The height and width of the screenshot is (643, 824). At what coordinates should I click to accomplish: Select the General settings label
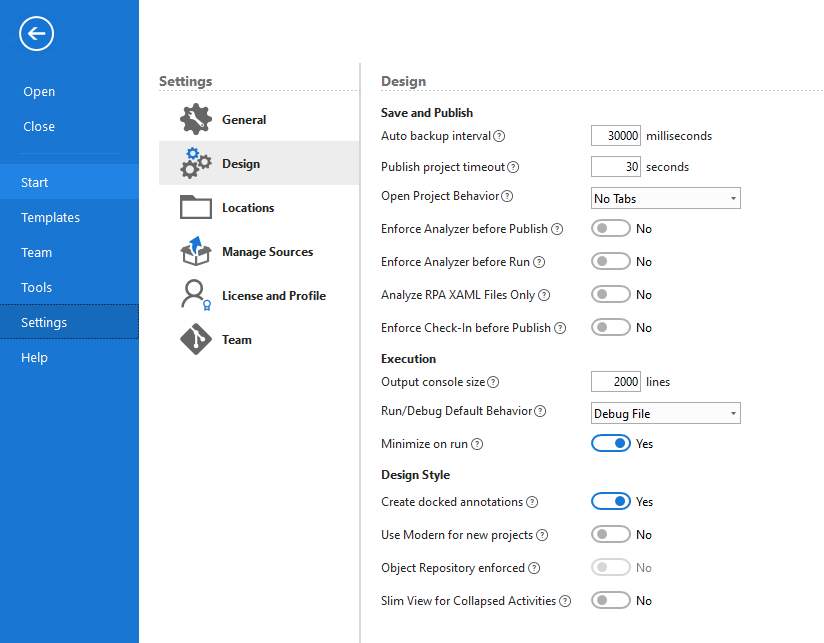click(x=244, y=120)
